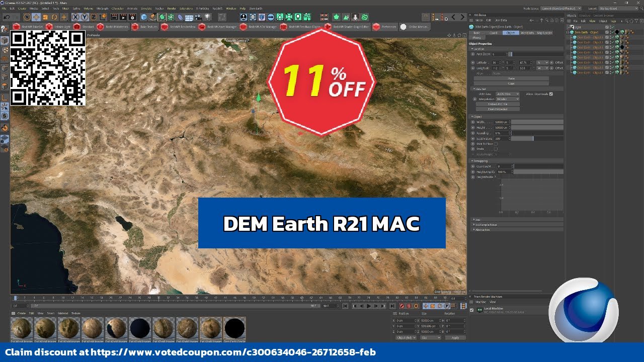Switch to the Coord attribute tab
The height and width of the screenshot is (362, 644).
(494, 33)
